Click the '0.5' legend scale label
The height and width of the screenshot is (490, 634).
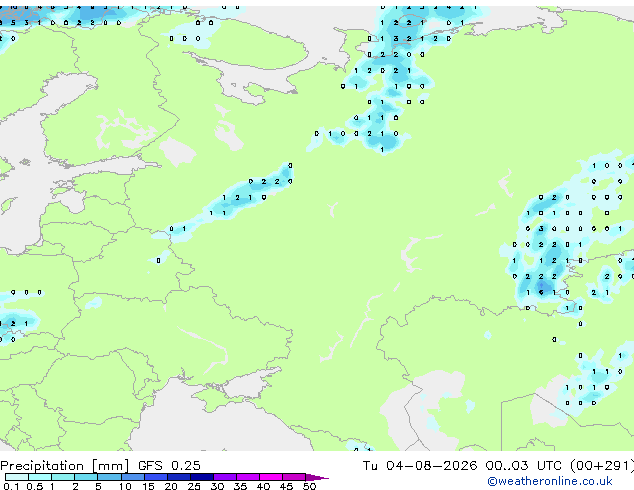point(34,486)
